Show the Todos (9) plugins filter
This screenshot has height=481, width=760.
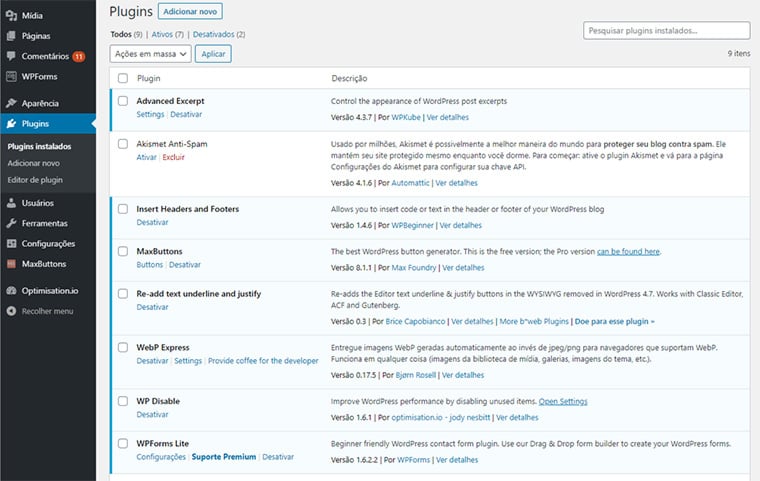coord(126,34)
